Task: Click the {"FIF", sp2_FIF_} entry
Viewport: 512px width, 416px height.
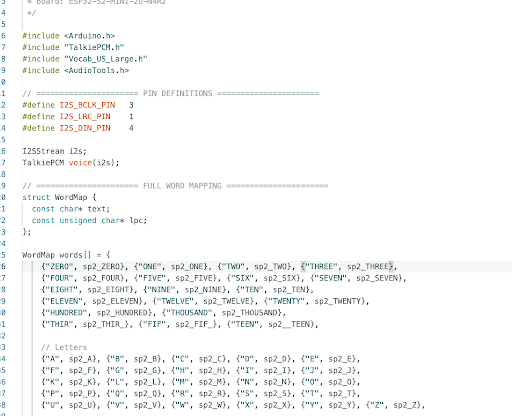Action: coord(178,324)
